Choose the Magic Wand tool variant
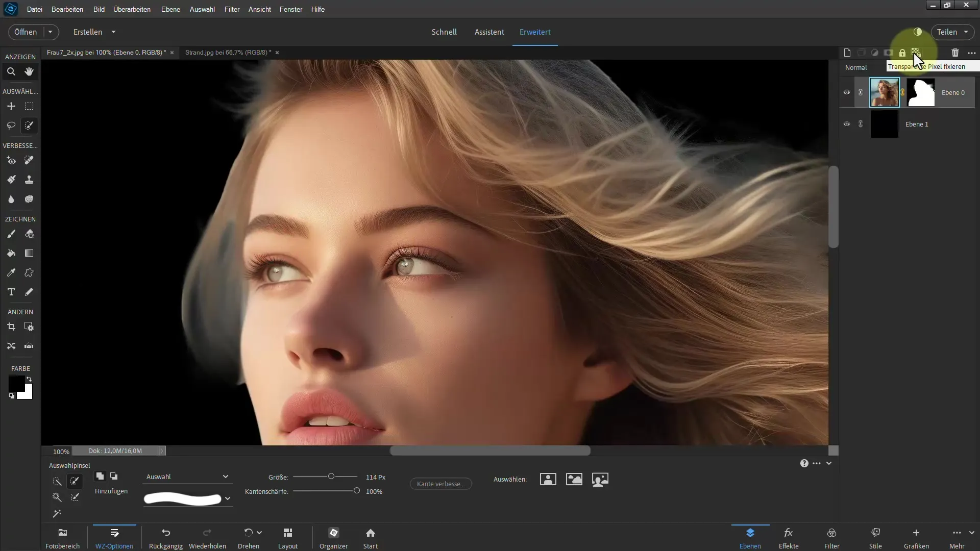 click(57, 497)
